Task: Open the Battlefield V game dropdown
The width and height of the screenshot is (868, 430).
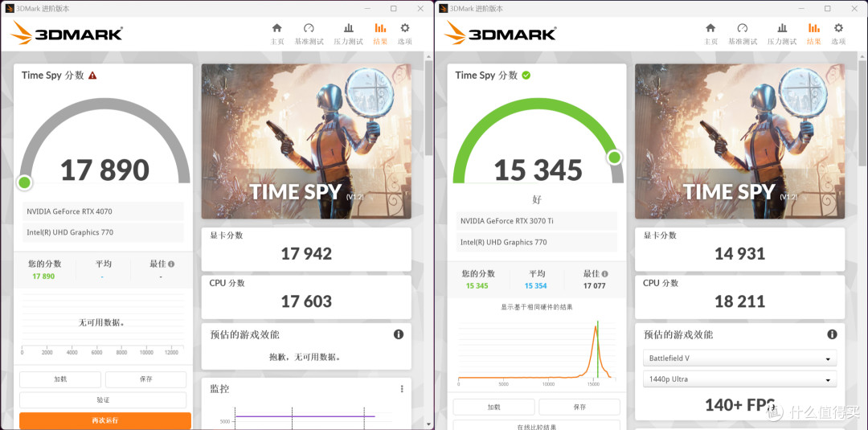Action: click(739, 358)
